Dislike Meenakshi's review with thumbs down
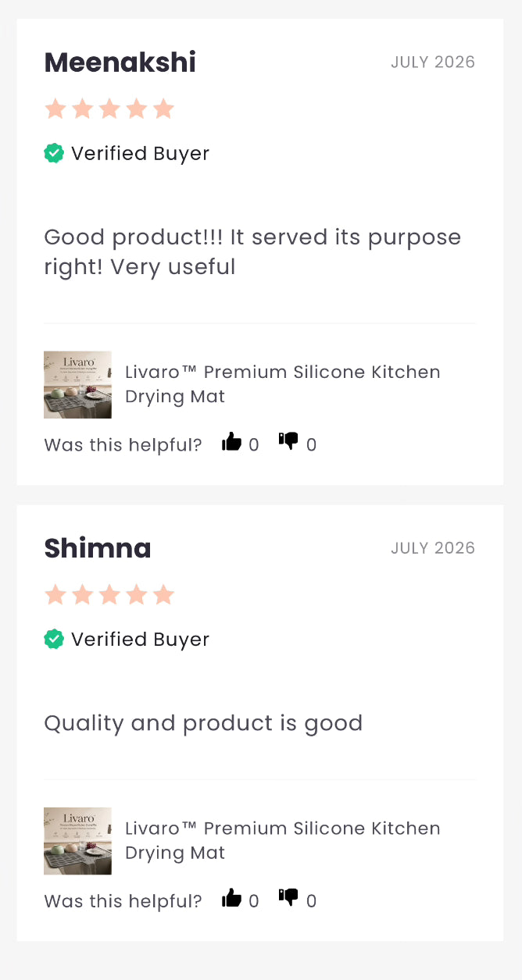Viewport: 522px width, 980px height. click(x=288, y=442)
